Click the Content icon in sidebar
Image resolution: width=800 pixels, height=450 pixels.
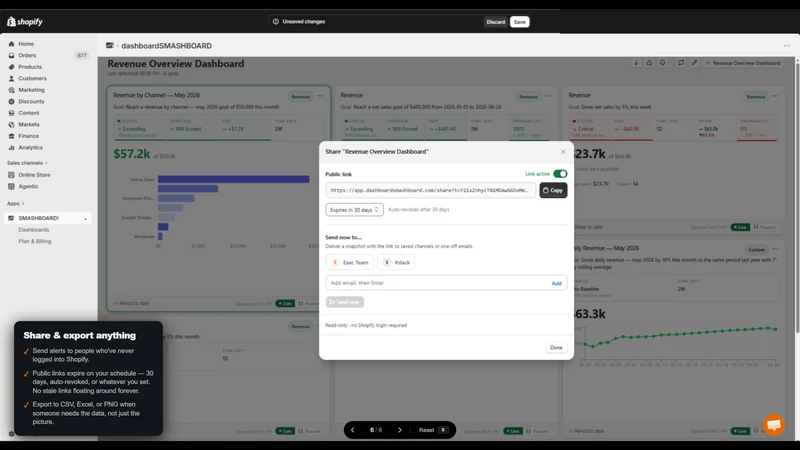coord(11,113)
